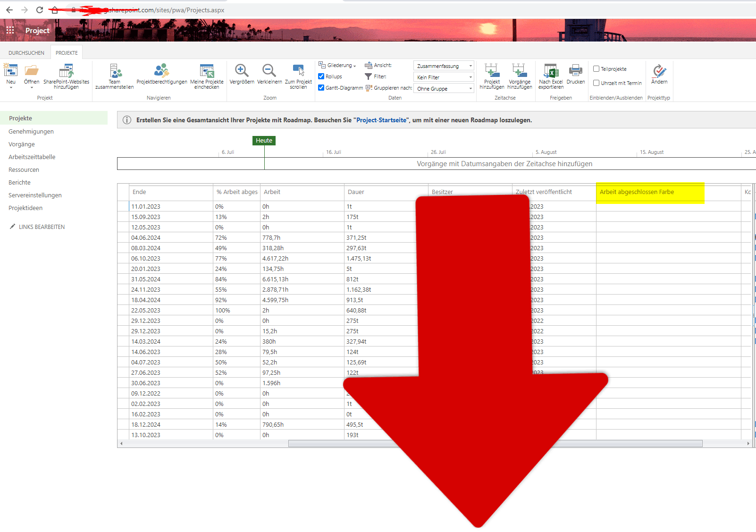Image resolution: width=756 pixels, height=532 pixels.
Task: Zoom out with Verkleinern
Action: pyautogui.click(x=269, y=70)
